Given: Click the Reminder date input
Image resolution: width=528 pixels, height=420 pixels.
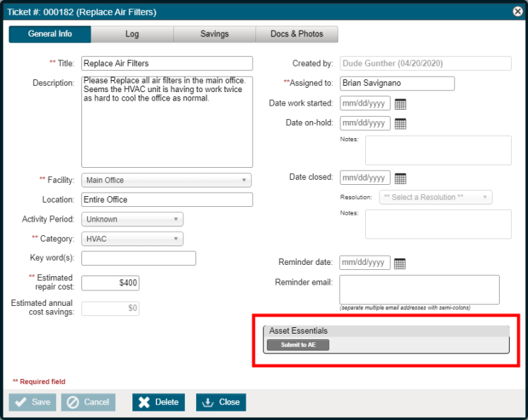Looking at the screenshot, I should point(365,263).
